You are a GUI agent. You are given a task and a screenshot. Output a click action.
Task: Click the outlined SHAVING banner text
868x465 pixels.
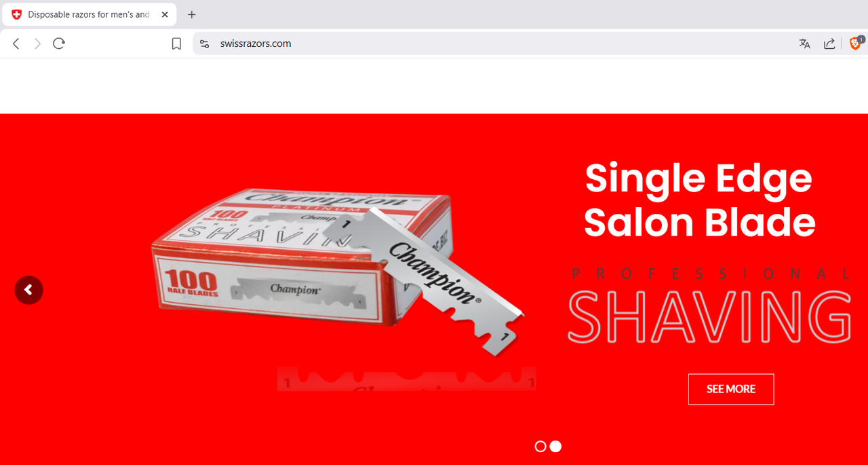point(709,316)
